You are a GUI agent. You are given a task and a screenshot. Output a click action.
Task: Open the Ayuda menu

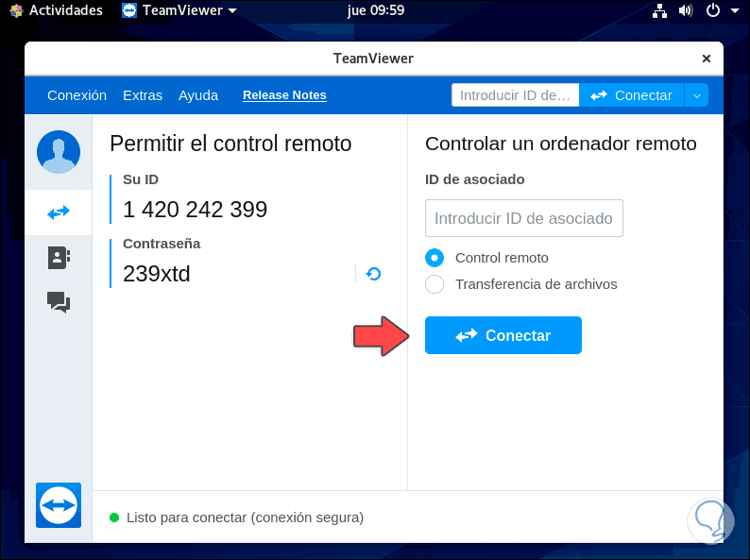click(198, 95)
